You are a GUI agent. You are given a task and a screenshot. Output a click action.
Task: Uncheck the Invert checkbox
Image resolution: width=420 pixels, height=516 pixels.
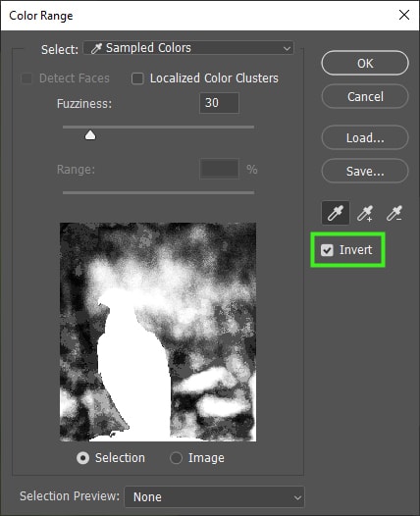click(327, 250)
